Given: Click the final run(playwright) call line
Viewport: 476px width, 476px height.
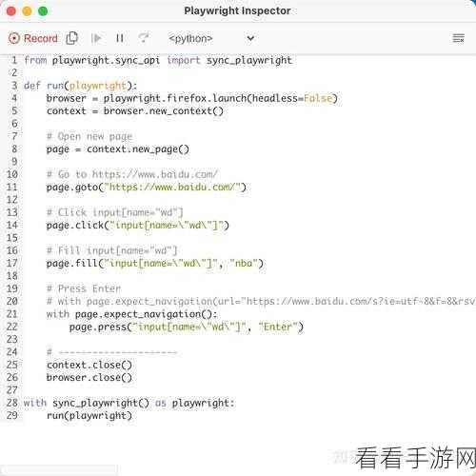Looking at the screenshot, I should [x=89, y=415].
